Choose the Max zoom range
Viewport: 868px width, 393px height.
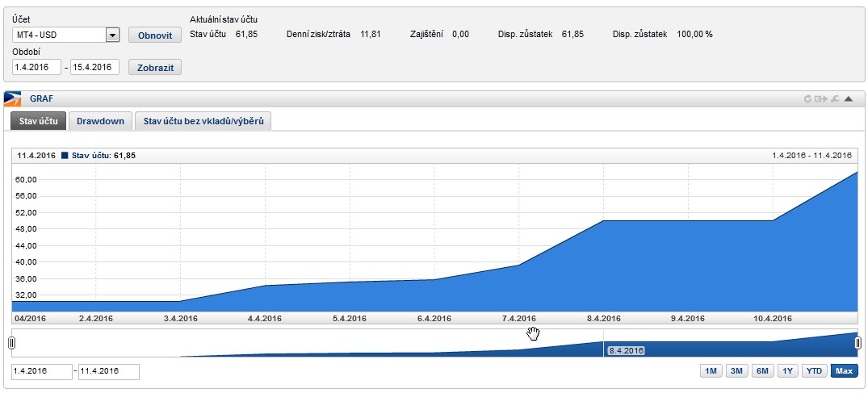[844, 371]
